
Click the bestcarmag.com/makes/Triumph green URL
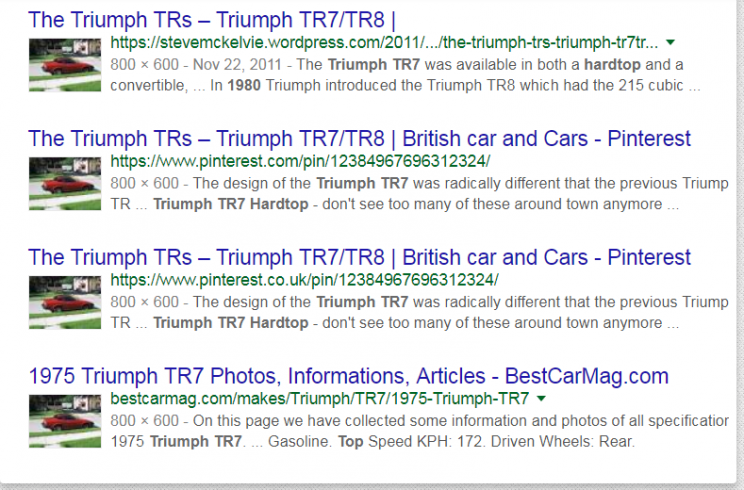pyautogui.click(x=320, y=399)
